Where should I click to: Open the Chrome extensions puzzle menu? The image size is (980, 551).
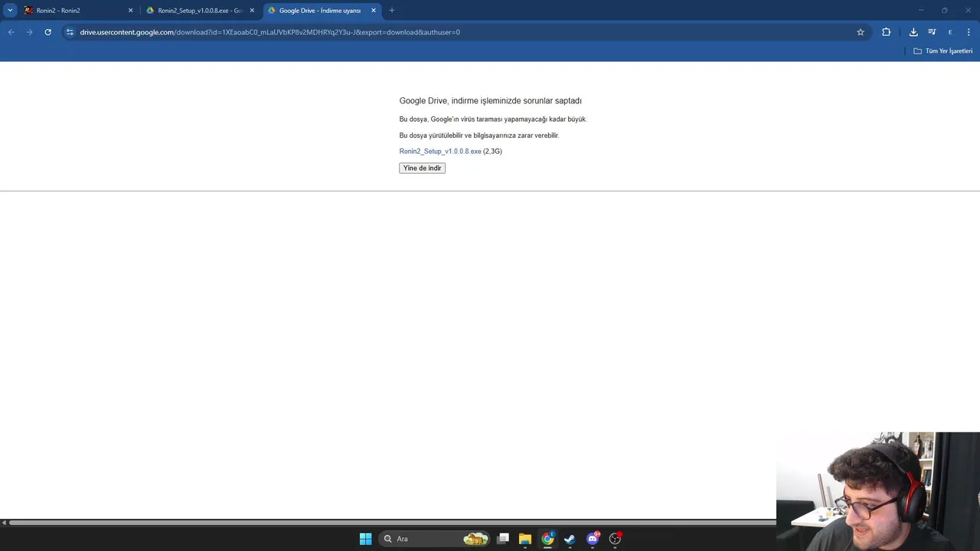[x=887, y=32]
